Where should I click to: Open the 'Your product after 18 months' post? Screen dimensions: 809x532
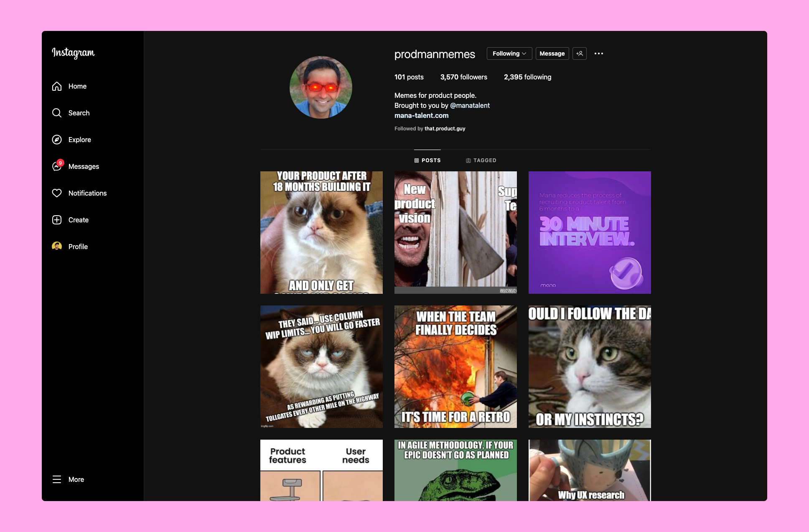click(x=321, y=232)
